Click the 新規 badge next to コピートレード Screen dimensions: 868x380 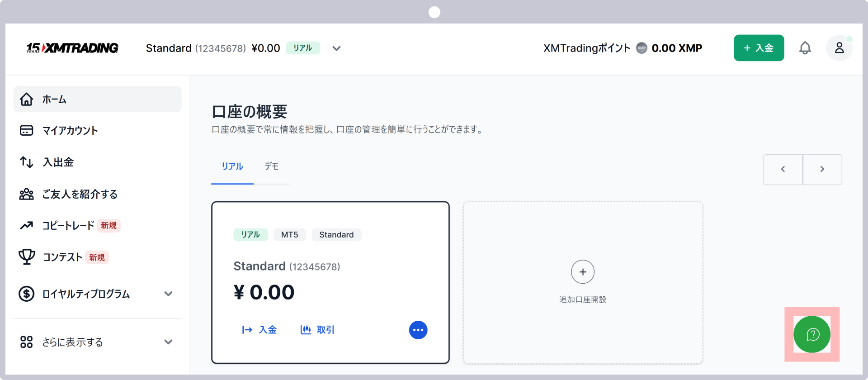(108, 225)
